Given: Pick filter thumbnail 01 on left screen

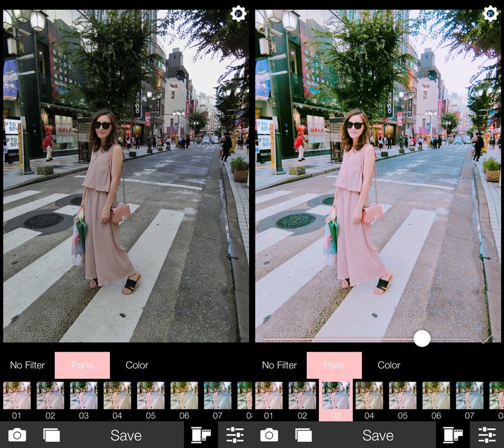Looking at the screenshot, I should [17, 395].
